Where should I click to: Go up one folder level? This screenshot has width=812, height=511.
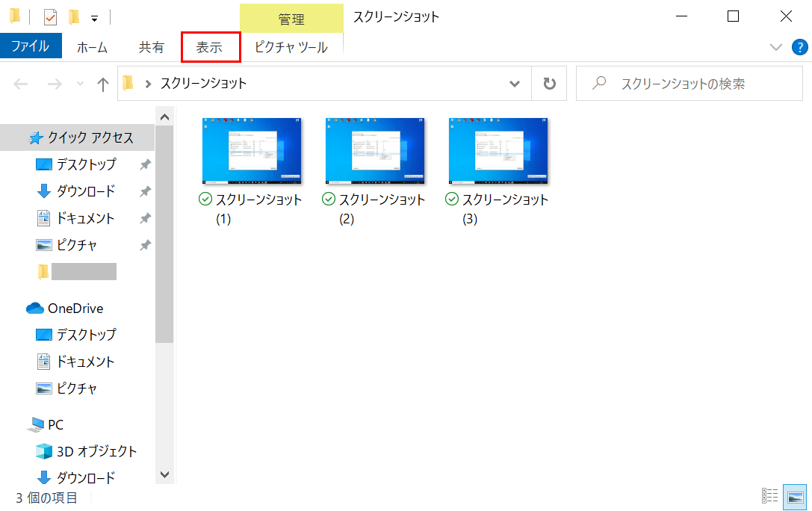(x=103, y=84)
